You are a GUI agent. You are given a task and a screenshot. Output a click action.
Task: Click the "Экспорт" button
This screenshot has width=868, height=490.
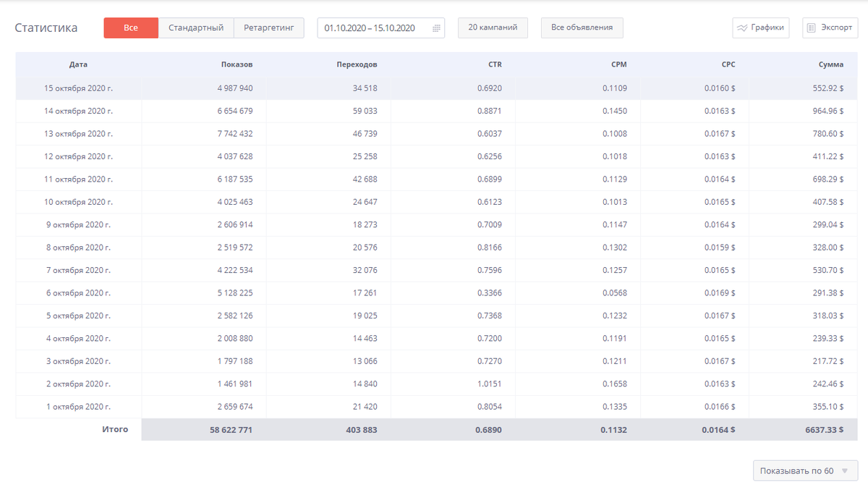tap(830, 28)
